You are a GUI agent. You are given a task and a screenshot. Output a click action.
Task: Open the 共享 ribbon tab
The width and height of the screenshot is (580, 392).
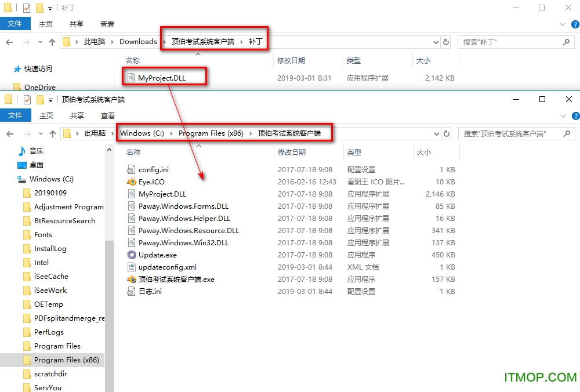(x=76, y=24)
